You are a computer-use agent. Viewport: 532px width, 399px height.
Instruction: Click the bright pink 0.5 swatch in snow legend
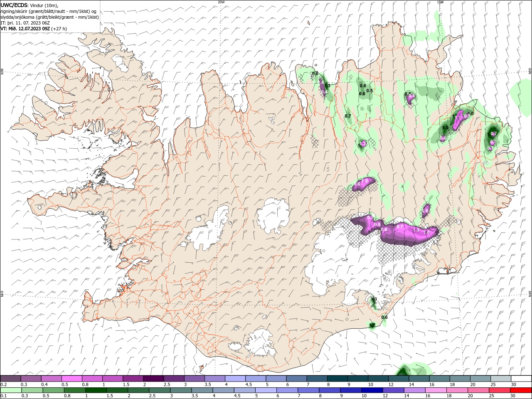coord(72,379)
